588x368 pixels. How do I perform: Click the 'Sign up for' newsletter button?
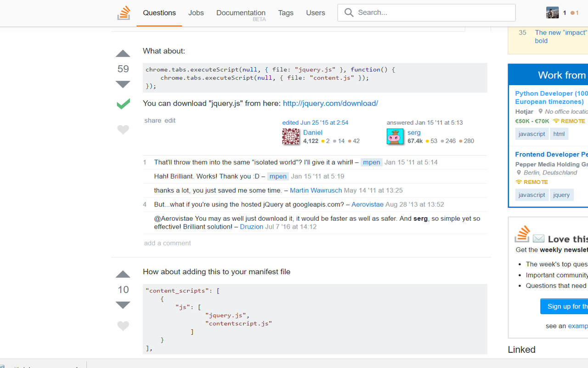(564, 306)
